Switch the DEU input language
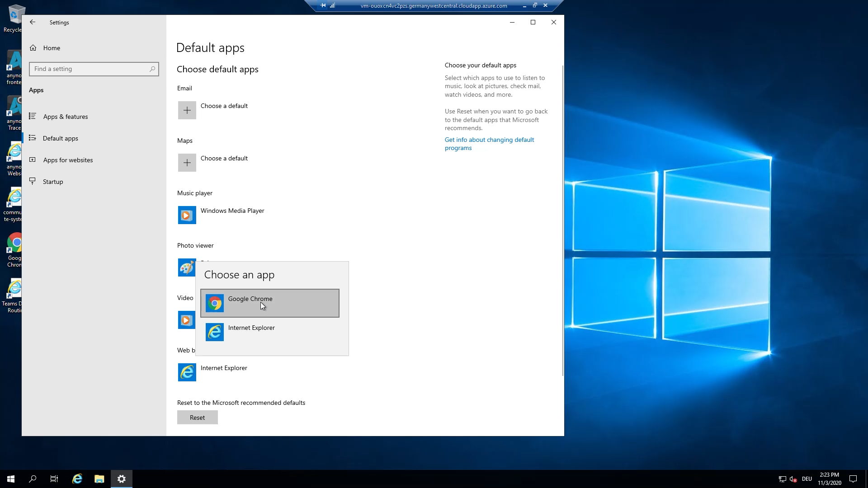The width and height of the screenshot is (868, 488). 807,479
